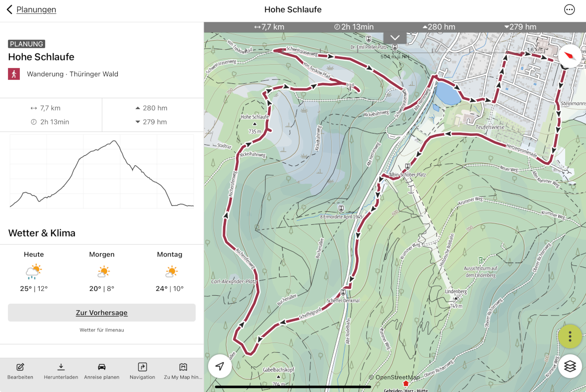Viewport: 586px width, 392px height.
Task: Center map on current location arrow
Action: (220, 367)
